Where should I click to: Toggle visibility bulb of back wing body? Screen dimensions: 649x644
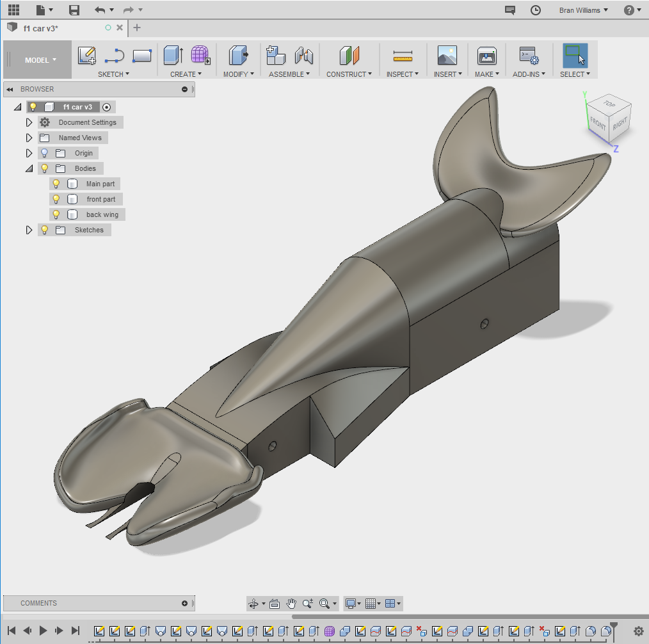(56, 214)
